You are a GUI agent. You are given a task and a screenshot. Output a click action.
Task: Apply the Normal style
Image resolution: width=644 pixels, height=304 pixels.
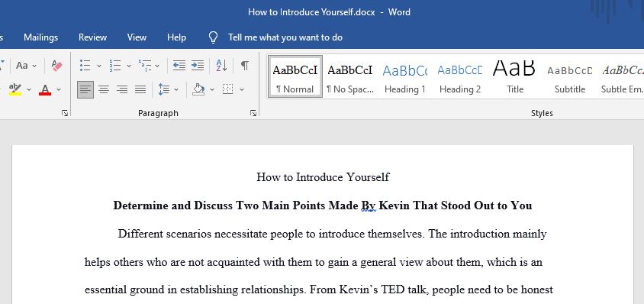click(295, 76)
